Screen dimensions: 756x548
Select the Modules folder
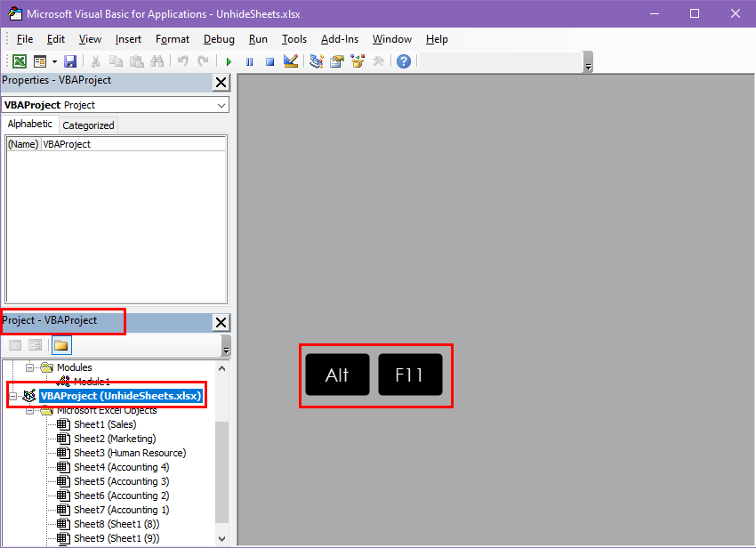(74, 367)
